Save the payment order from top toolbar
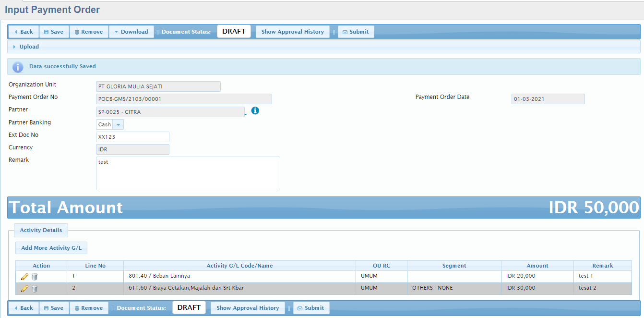Viewport: 644px width, 318px height. pyautogui.click(x=54, y=32)
